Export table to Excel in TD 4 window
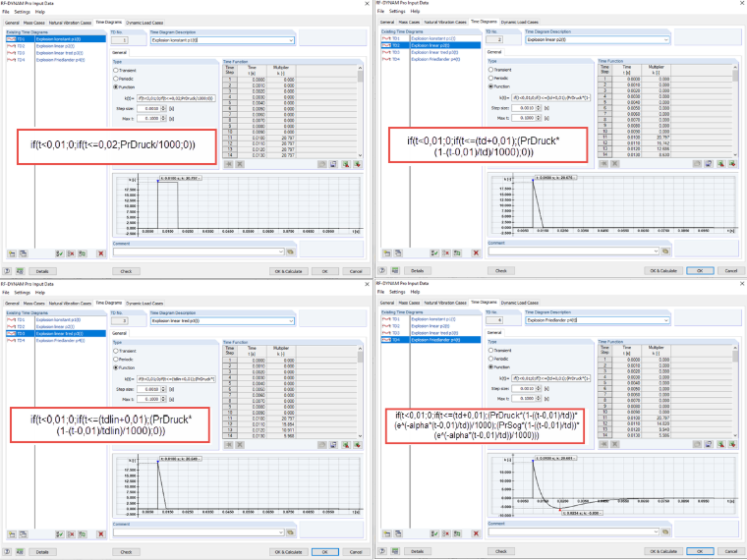This screenshot has width=747, height=560. click(x=720, y=444)
